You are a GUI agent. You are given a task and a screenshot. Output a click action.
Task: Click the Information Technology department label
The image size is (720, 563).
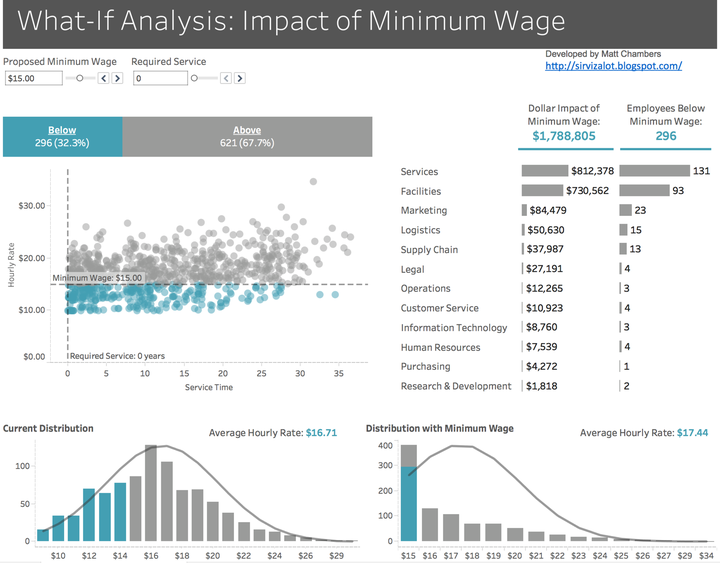[x=454, y=328]
